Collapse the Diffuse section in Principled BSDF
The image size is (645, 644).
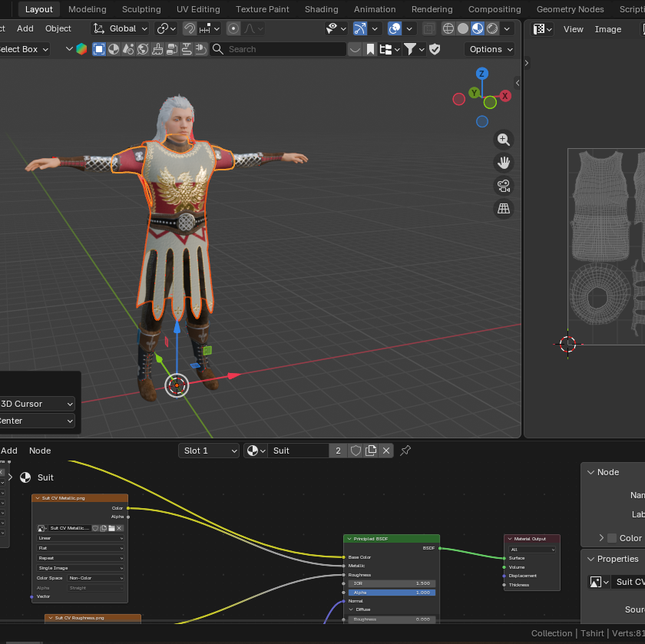click(351, 609)
